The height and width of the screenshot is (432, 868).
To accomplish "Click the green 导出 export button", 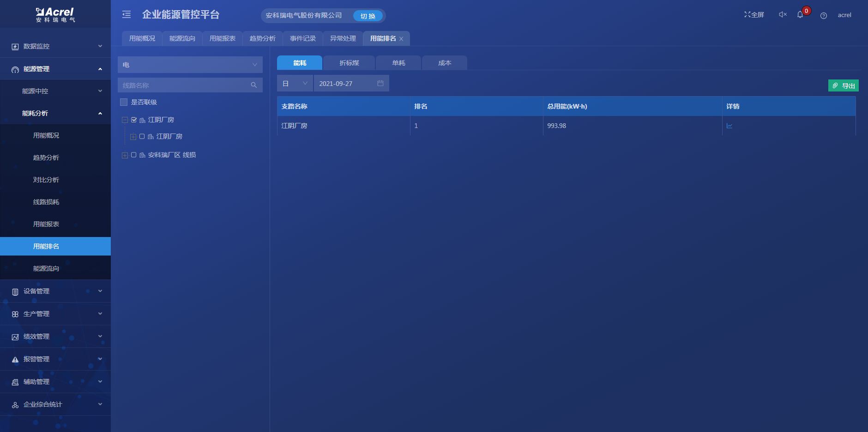I will [843, 85].
